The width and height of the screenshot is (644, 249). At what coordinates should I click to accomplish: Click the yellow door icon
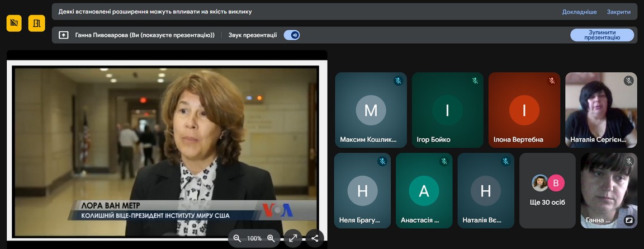pyautogui.click(x=36, y=24)
